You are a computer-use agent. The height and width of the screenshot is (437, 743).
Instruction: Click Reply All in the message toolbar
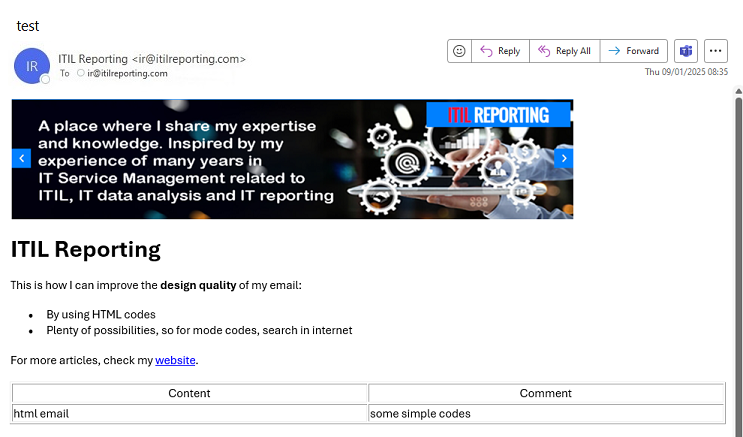[x=564, y=51]
